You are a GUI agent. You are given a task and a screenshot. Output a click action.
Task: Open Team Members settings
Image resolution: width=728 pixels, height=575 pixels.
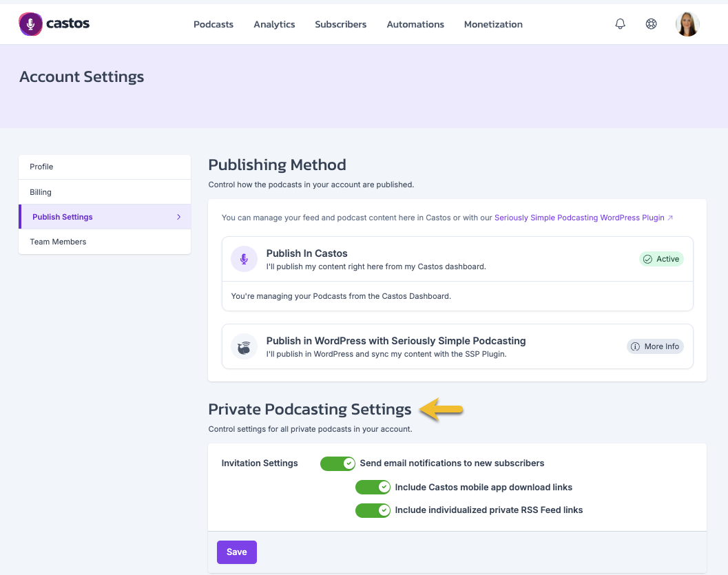pos(105,242)
